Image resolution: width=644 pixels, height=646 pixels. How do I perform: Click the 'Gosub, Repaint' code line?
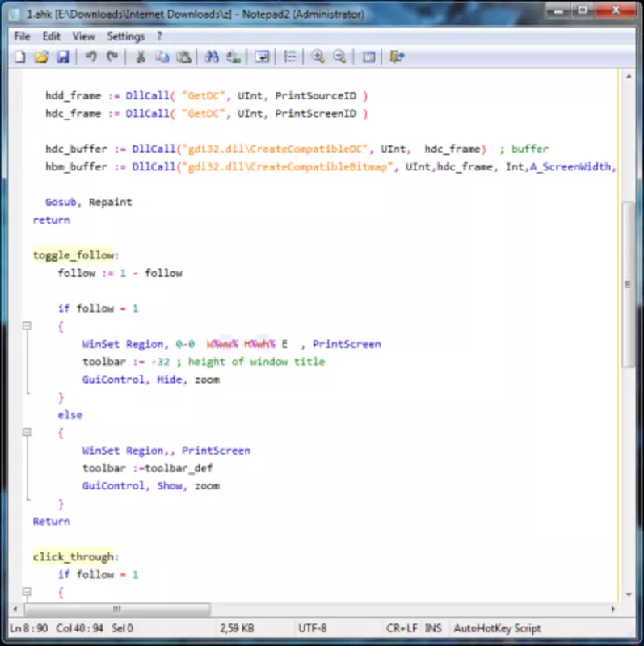coord(89,203)
